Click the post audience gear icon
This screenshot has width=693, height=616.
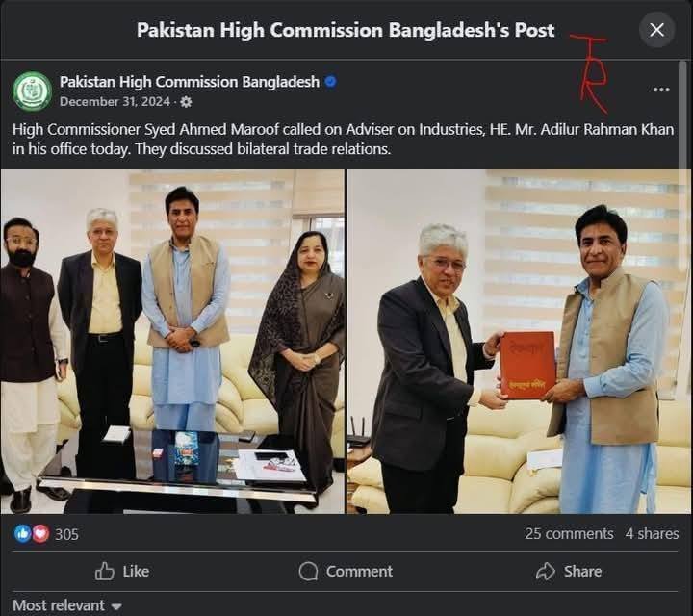(x=186, y=102)
